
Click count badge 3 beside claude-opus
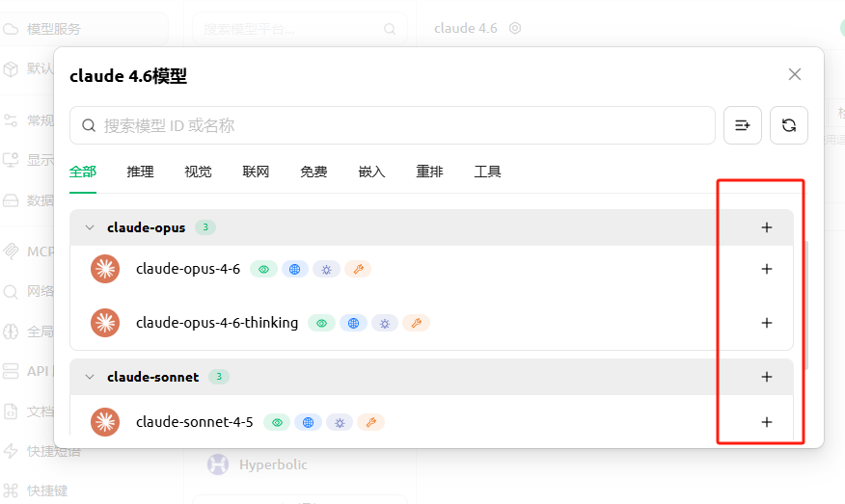205,227
